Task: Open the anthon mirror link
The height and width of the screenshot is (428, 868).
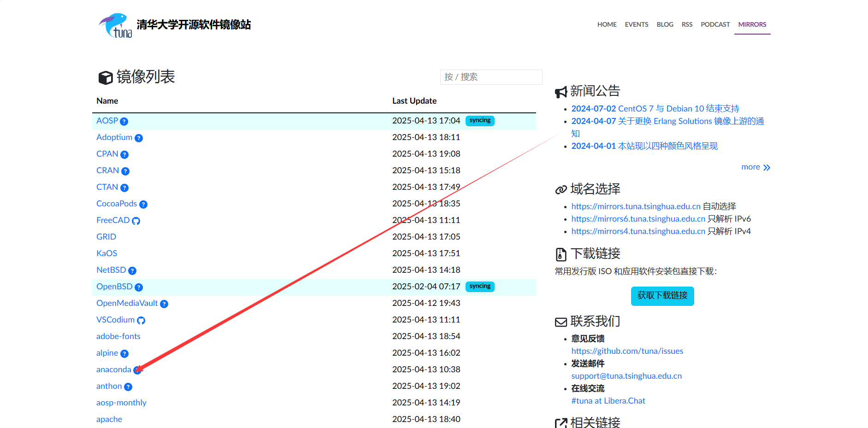Action: pos(109,386)
